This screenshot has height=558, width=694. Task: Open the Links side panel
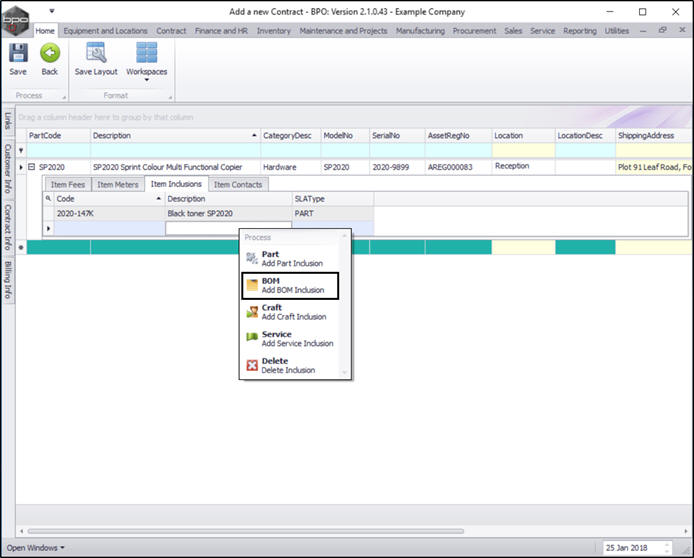[x=8, y=121]
